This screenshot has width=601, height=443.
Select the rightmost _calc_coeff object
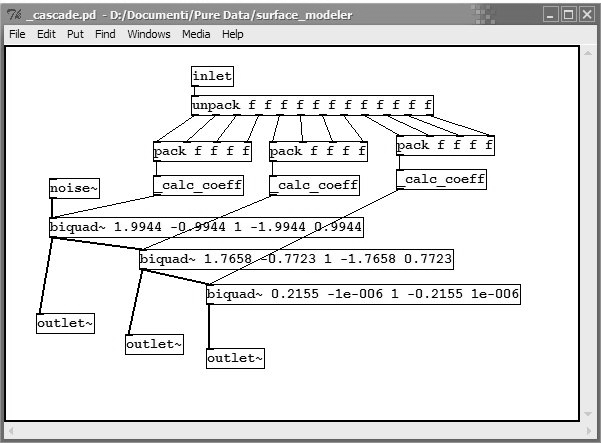coord(441,179)
